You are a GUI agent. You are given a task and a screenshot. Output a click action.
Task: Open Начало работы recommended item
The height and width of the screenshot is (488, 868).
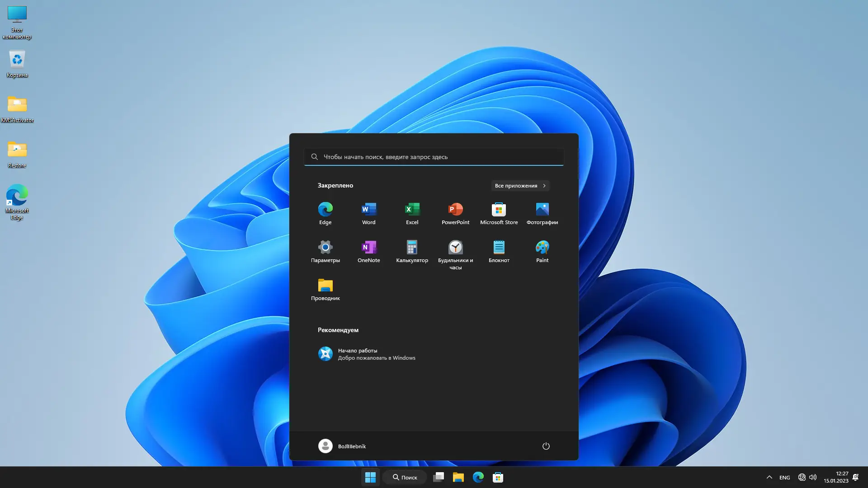point(366,354)
